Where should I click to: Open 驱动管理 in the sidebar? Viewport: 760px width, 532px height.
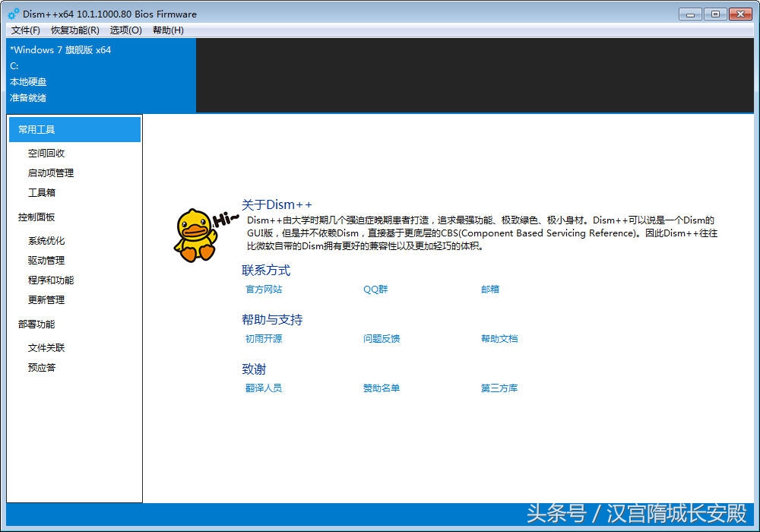[46, 261]
